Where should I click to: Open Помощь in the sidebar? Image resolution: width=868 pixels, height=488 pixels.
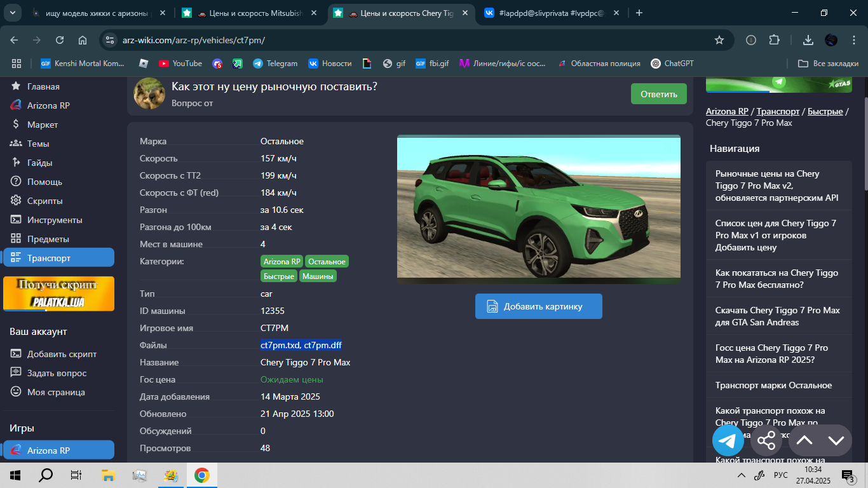point(58,182)
